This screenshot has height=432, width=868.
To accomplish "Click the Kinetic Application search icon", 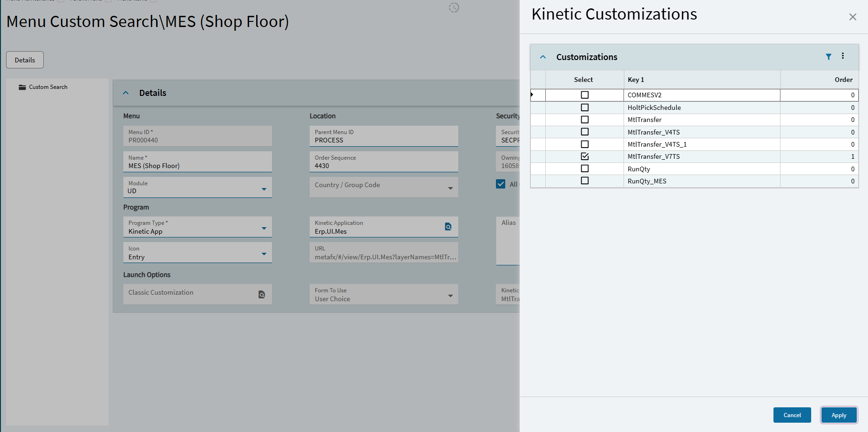I will [448, 227].
